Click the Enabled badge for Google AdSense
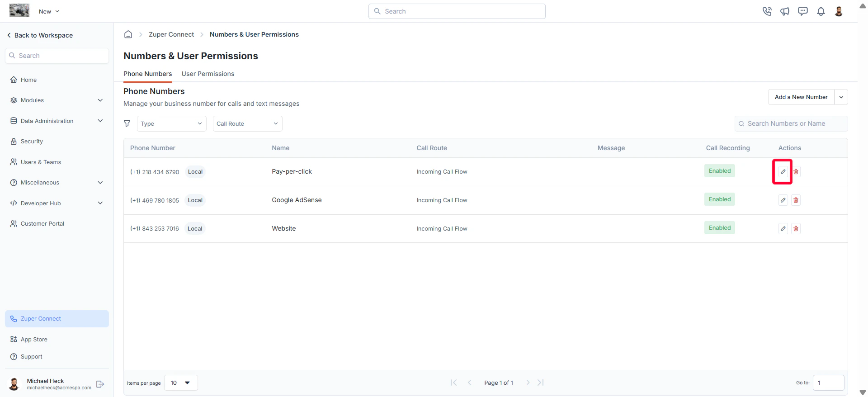The image size is (868, 397). 720,199
